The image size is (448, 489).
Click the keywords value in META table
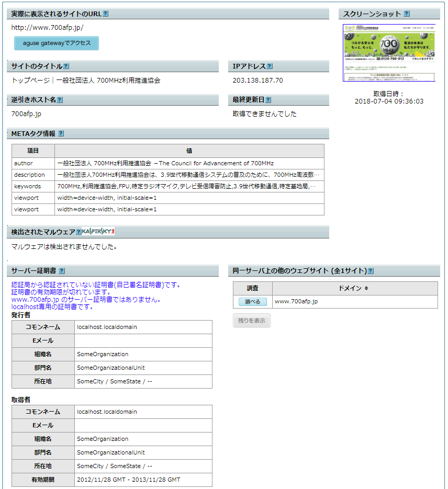(x=186, y=186)
